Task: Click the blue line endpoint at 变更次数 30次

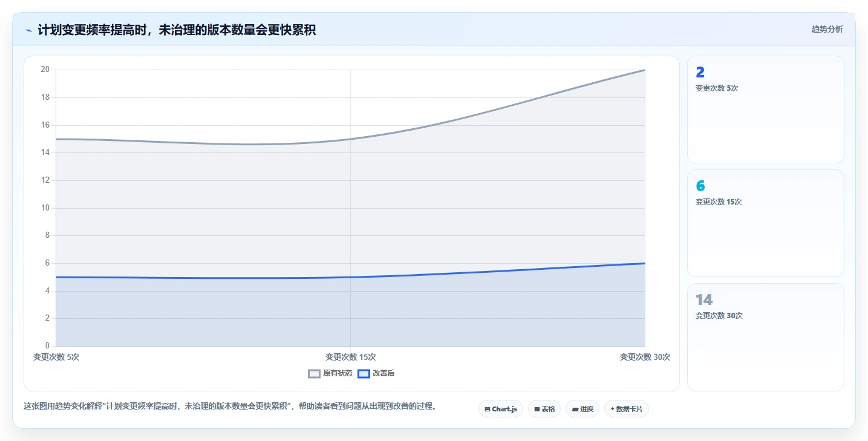Action: coord(645,263)
